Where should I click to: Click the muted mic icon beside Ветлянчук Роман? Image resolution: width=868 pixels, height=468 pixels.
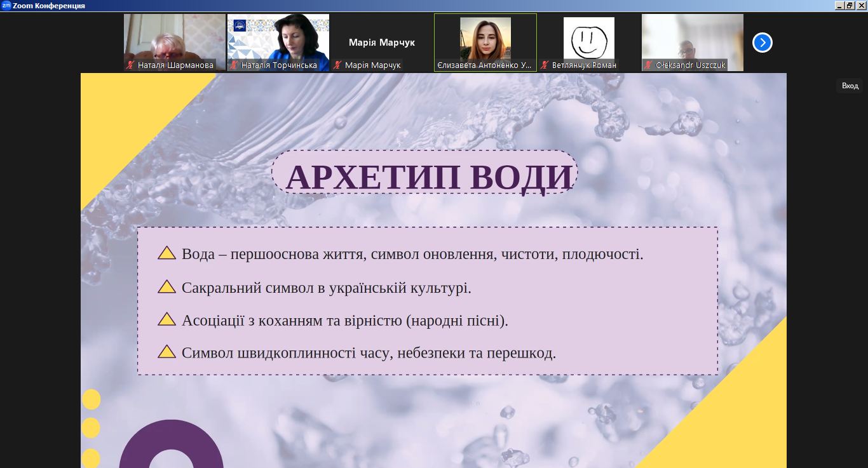(545, 65)
